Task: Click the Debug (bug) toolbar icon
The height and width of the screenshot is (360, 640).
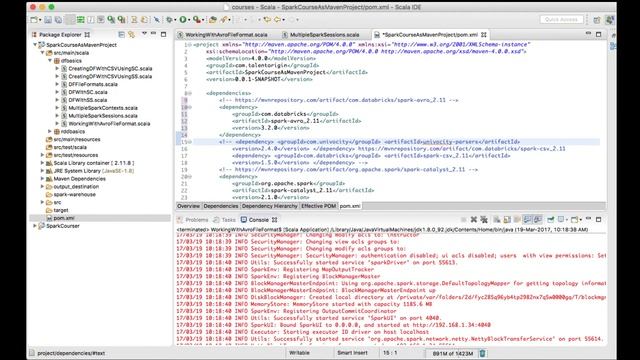Action: [169, 20]
